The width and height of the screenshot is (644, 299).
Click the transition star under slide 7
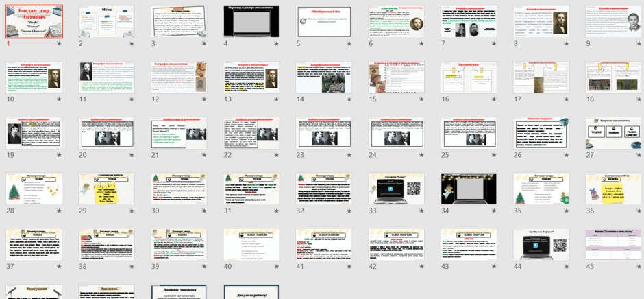[x=494, y=43]
